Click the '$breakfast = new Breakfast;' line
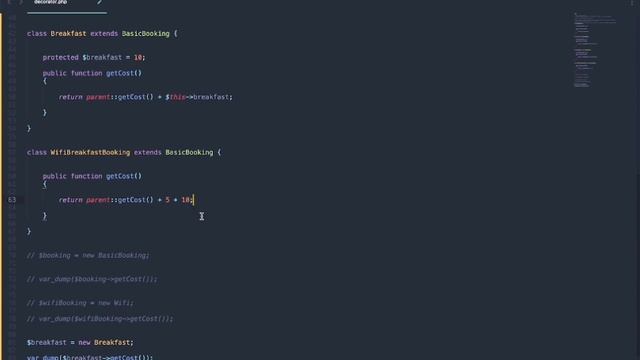640x360 pixels. (80, 342)
